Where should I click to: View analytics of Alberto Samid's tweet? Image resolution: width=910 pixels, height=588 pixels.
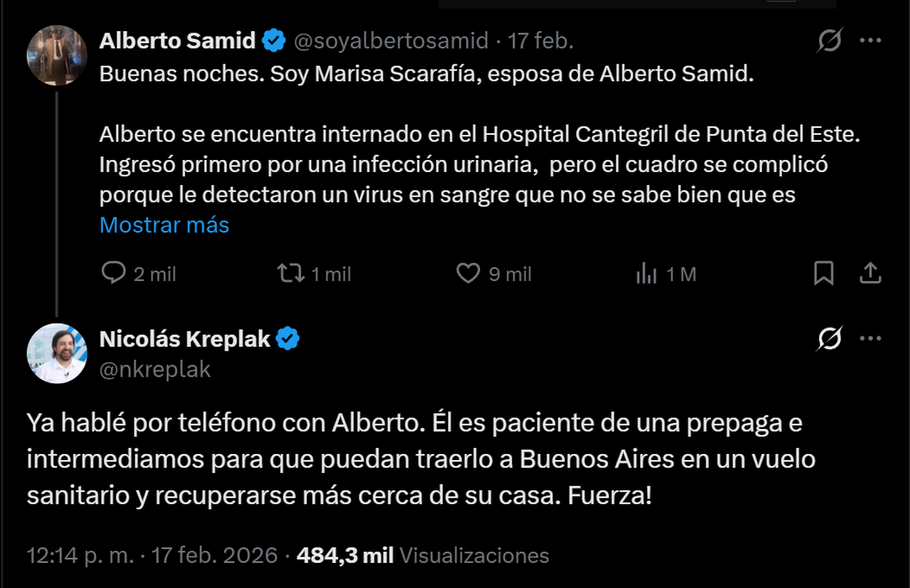pyautogui.click(x=646, y=274)
